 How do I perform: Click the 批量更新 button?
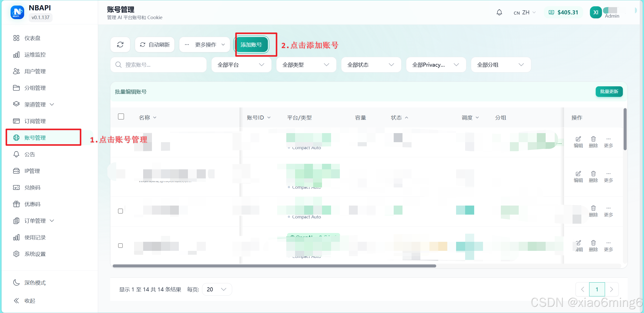pos(609,92)
